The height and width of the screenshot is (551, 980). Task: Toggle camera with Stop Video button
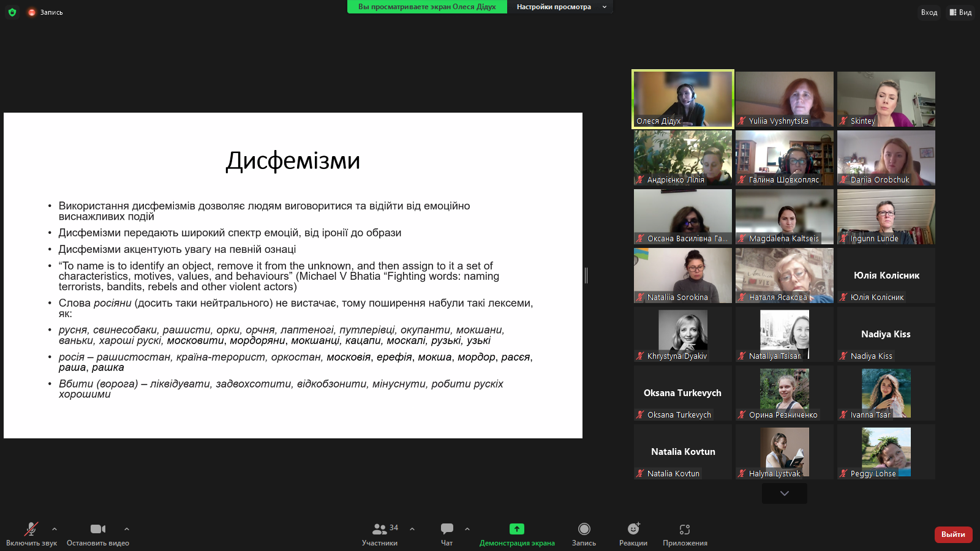pyautogui.click(x=98, y=529)
